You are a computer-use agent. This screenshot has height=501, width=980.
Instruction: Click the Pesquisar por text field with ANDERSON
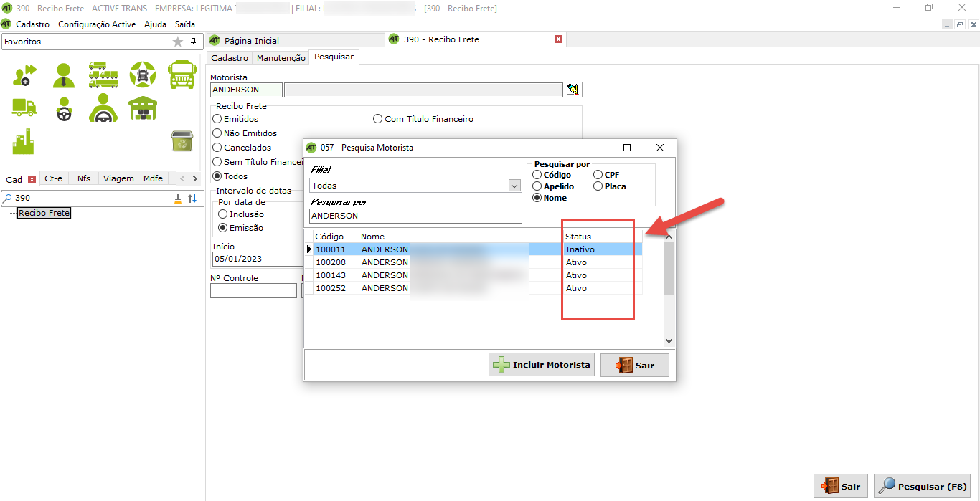pos(416,216)
